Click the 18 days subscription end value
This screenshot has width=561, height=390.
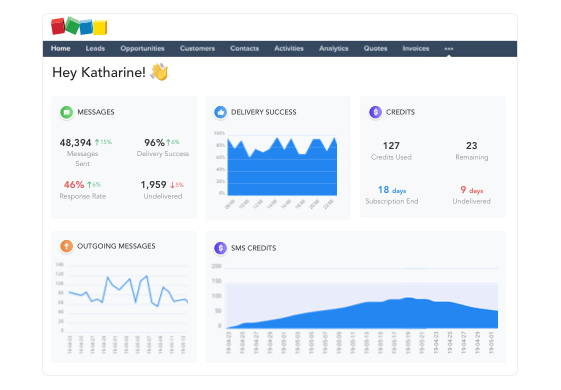[x=392, y=190]
